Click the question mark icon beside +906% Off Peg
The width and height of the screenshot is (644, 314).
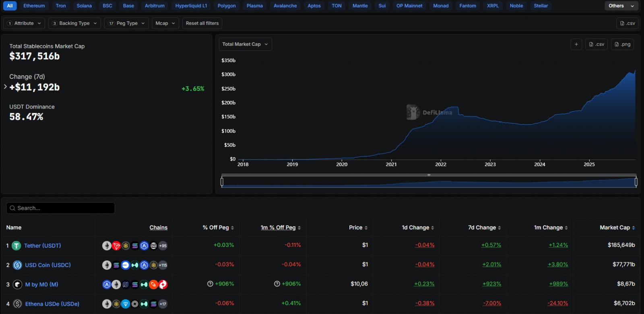coord(210,284)
